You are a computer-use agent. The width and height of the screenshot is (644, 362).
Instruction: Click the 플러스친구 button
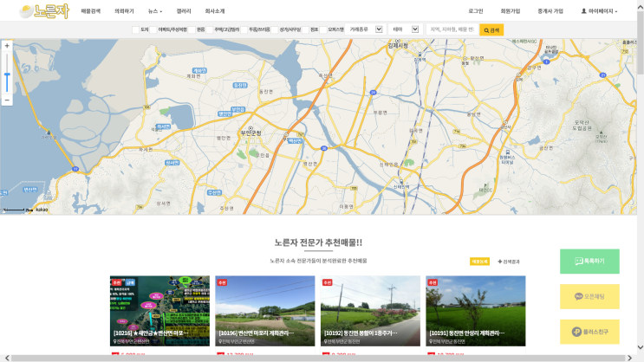click(x=589, y=332)
